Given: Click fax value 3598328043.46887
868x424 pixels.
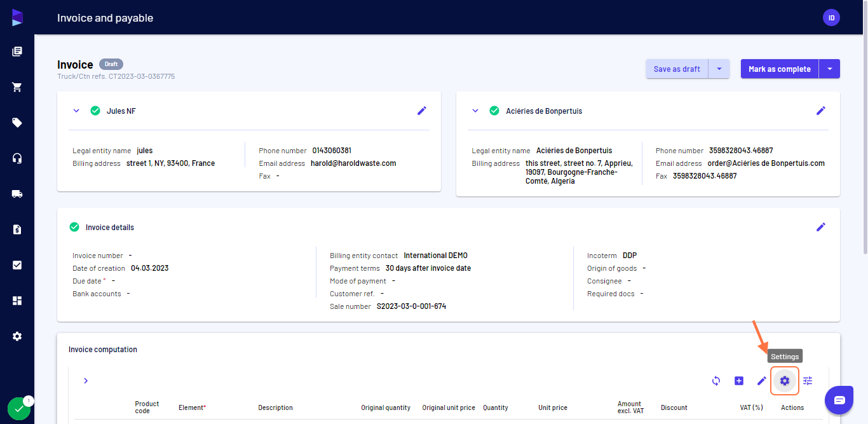Looking at the screenshot, I should point(705,176).
